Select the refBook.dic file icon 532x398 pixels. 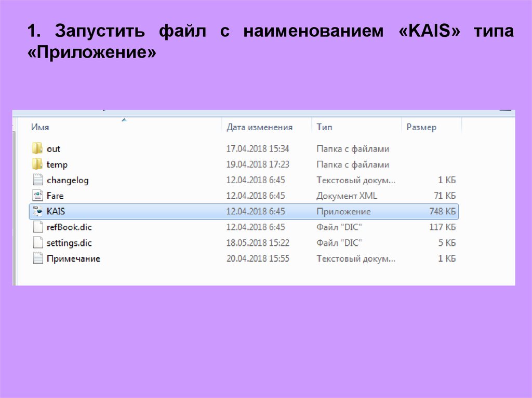pyautogui.click(x=37, y=227)
